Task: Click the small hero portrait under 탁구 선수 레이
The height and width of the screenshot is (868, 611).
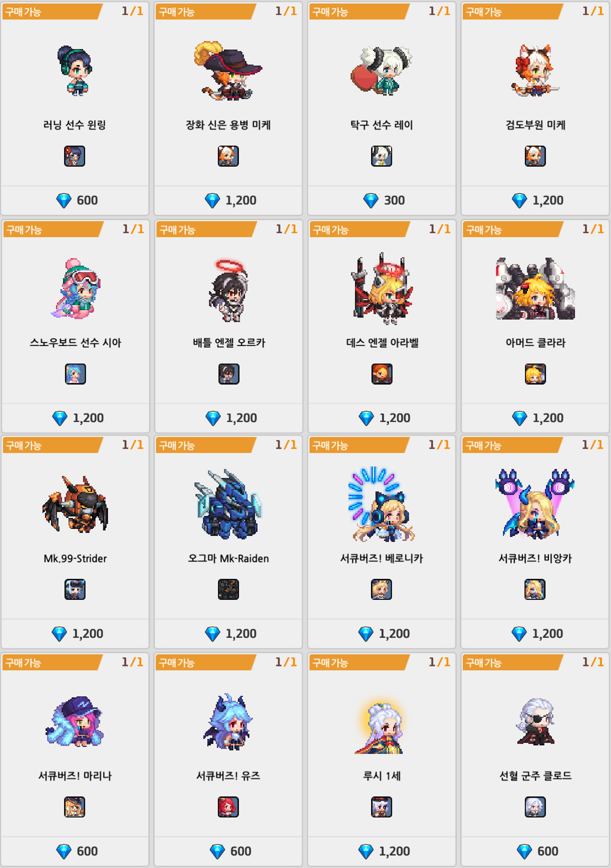Action: (x=381, y=156)
